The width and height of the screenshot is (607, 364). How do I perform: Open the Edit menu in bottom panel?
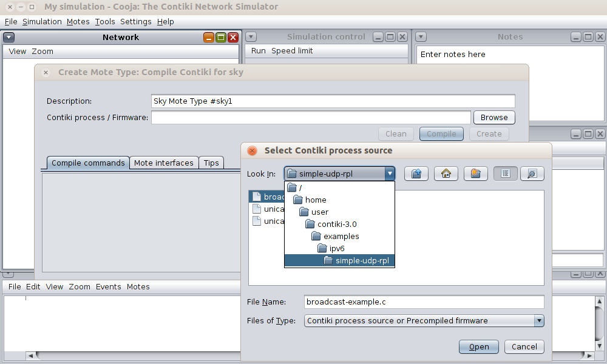[33, 286]
